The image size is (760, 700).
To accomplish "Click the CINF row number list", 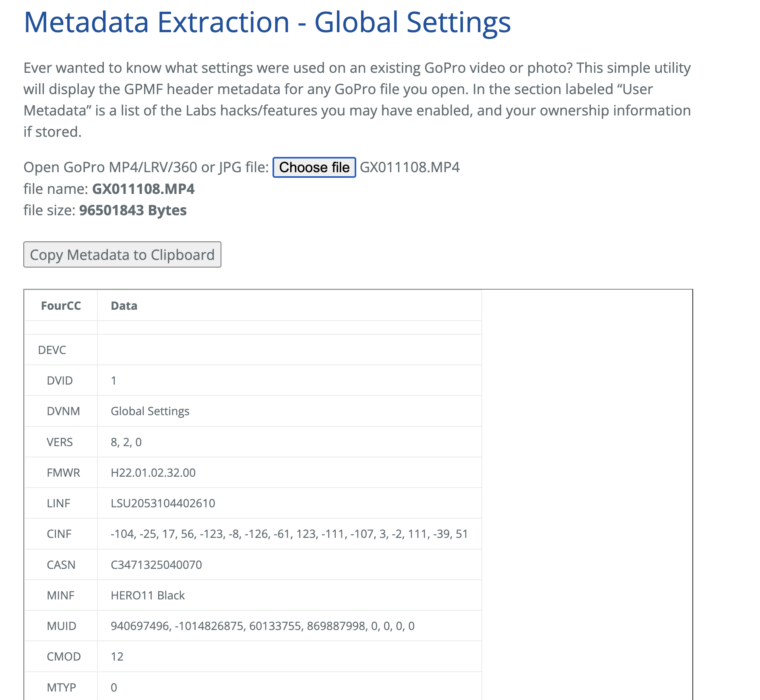I will (289, 534).
